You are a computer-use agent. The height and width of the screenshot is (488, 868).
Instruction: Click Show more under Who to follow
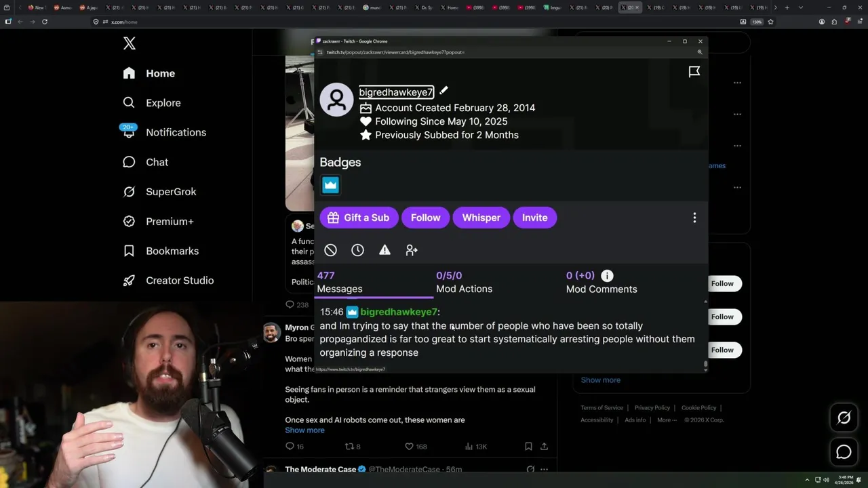(600, 380)
